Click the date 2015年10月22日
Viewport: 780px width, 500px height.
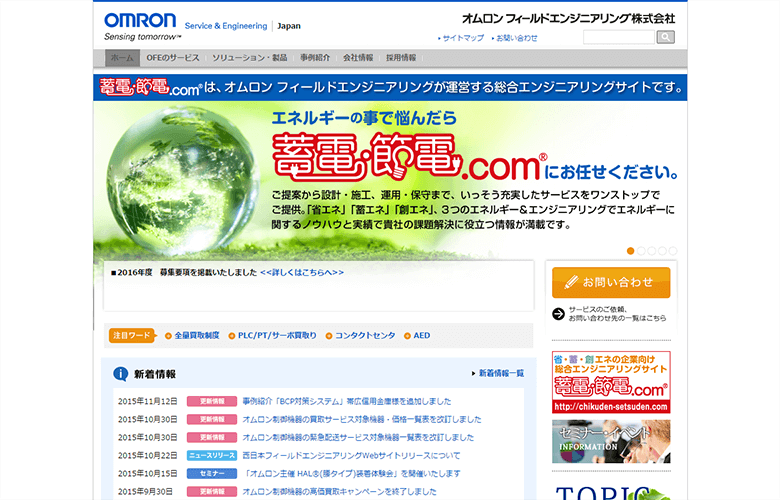click(148, 455)
